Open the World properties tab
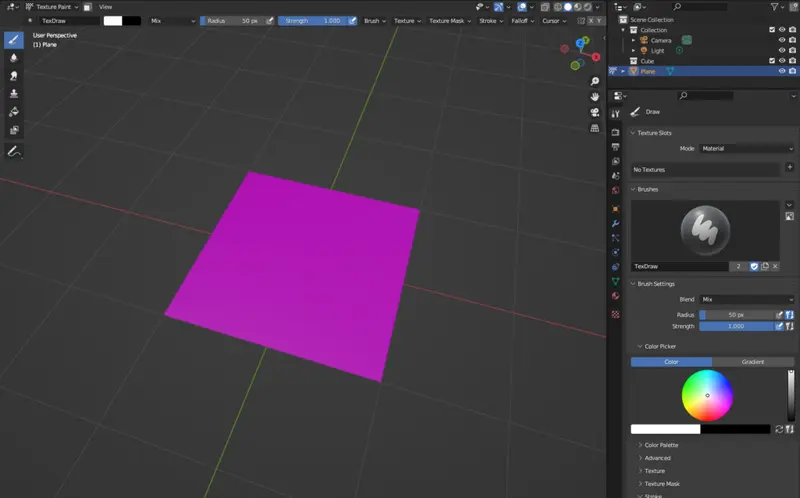800x498 pixels. tap(615, 190)
